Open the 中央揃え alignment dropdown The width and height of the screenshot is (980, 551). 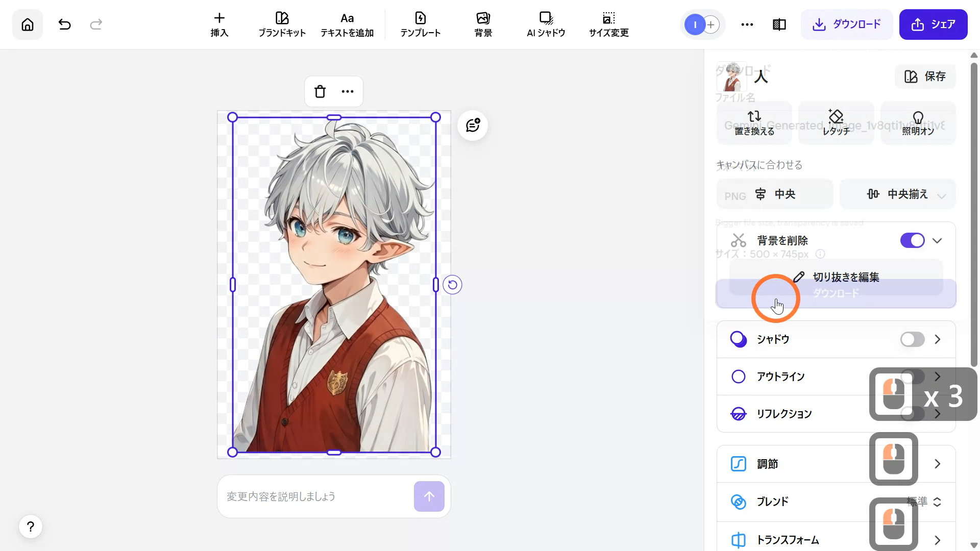tap(898, 194)
